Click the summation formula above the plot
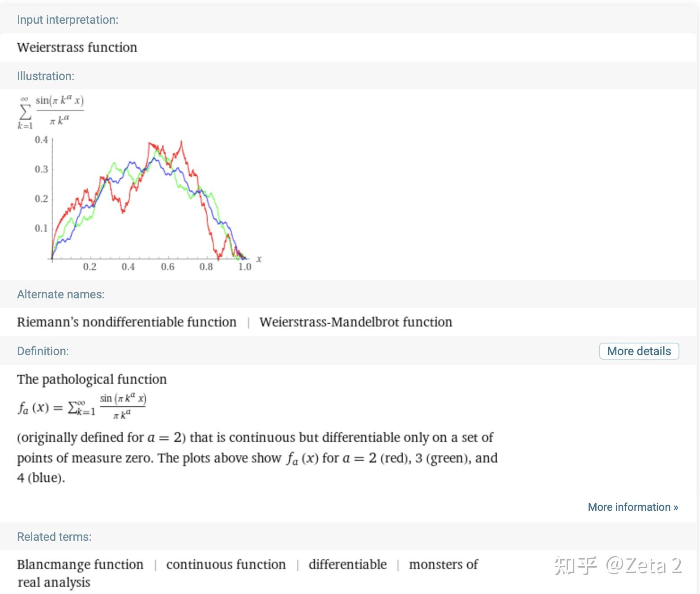Image resolution: width=700 pixels, height=594 pixels. tap(51, 112)
